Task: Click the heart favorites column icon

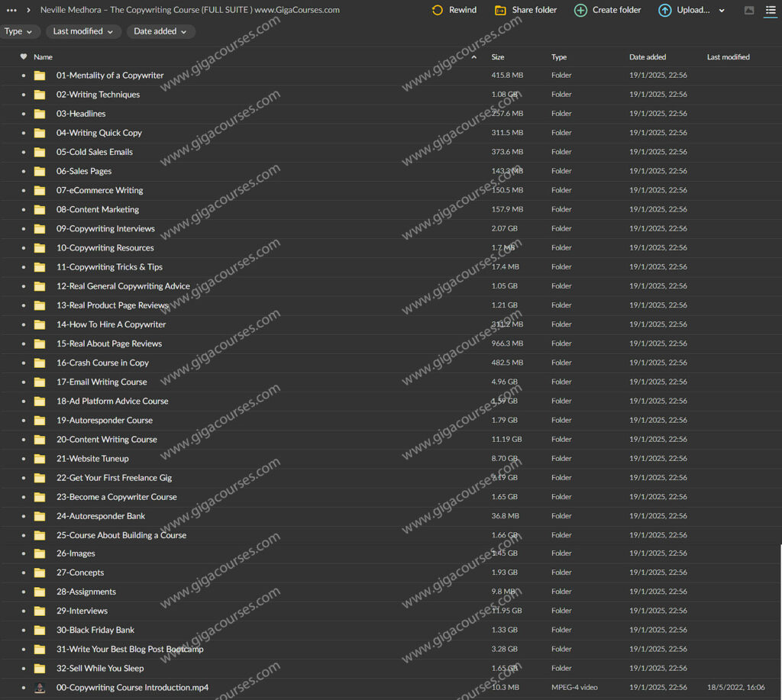Action: (x=23, y=56)
